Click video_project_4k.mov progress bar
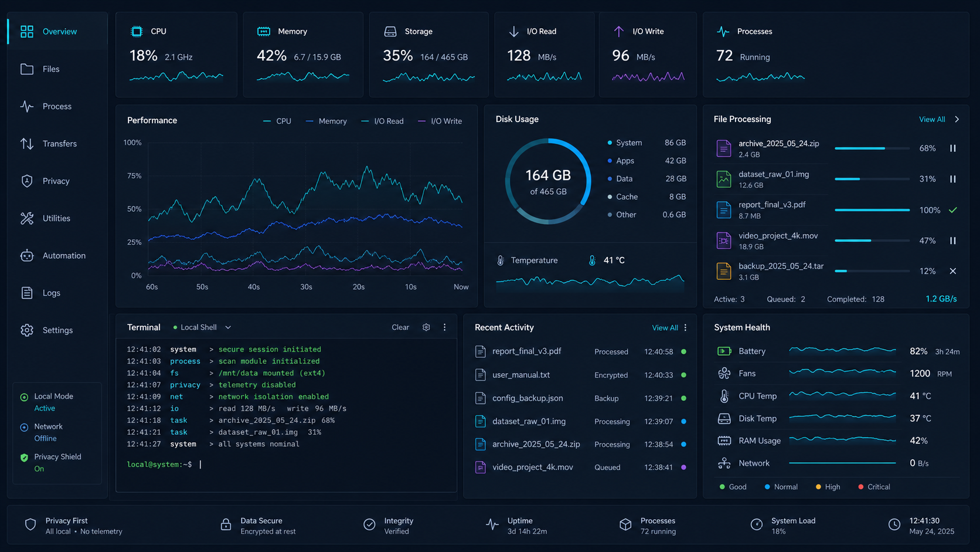 (x=872, y=241)
